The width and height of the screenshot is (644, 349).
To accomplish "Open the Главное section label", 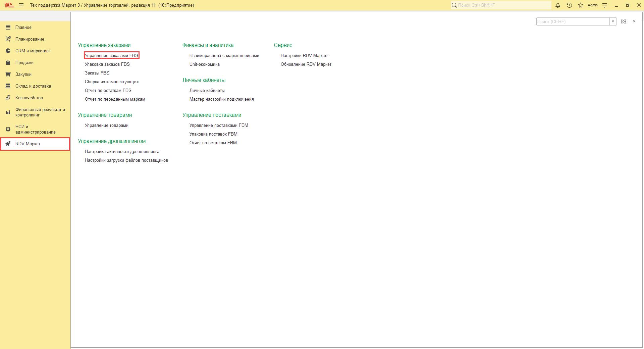I will pyautogui.click(x=23, y=28).
